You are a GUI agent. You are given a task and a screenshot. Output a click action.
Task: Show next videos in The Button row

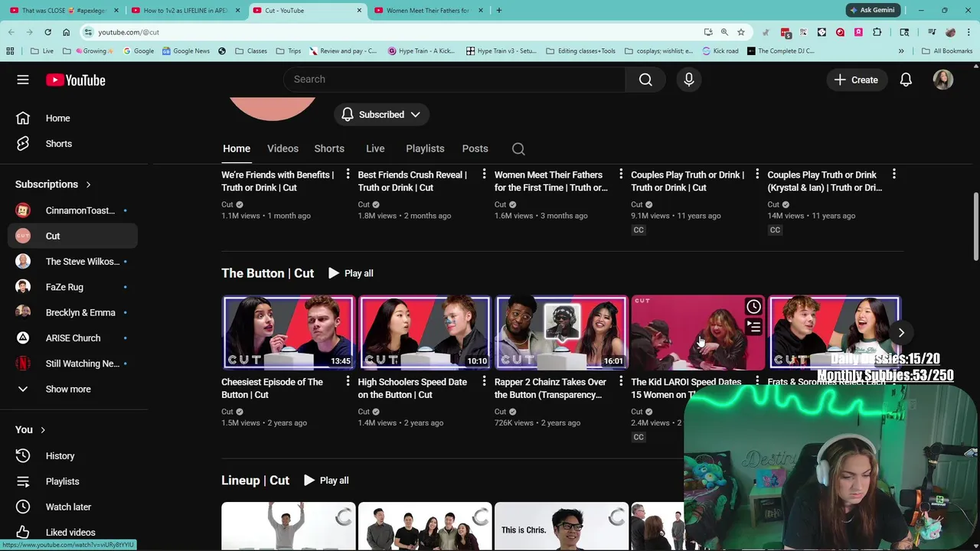click(901, 333)
